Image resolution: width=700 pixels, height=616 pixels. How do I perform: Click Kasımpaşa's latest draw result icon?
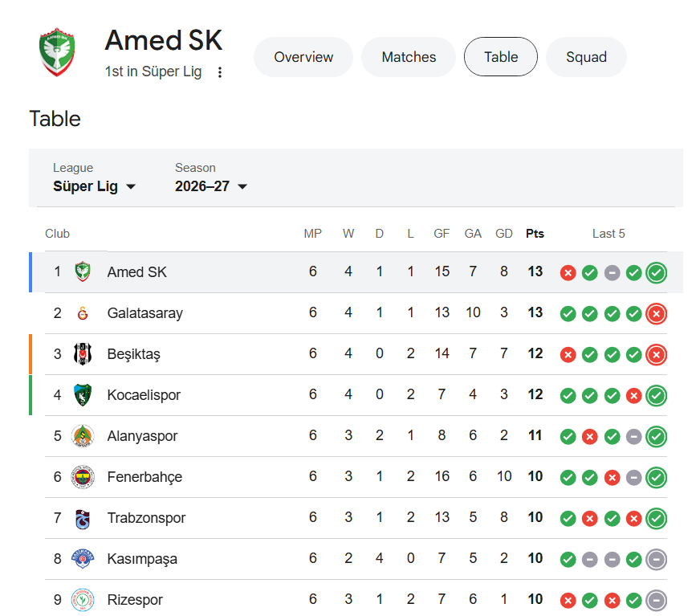(657, 560)
